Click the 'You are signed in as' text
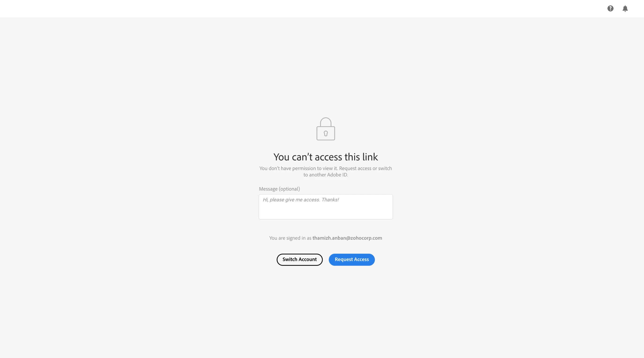The width and height of the screenshot is (644, 358). coord(290,238)
